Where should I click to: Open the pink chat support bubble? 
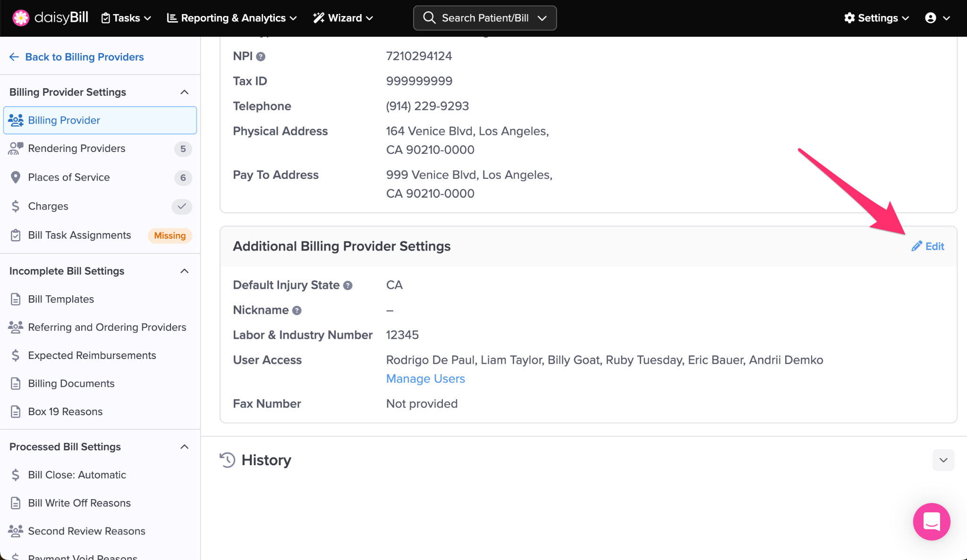coord(931,521)
